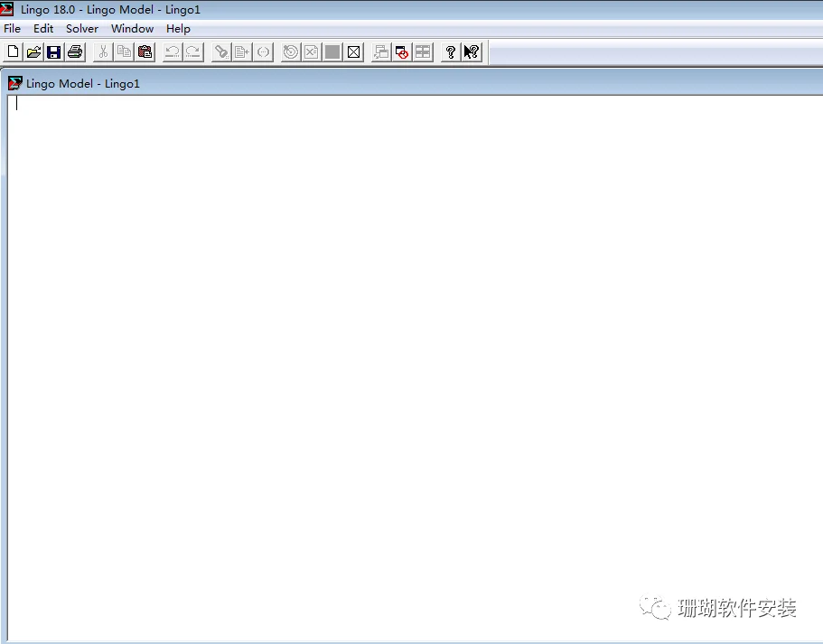Image resolution: width=823 pixels, height=644 pixels.
Task: Click inside the model editor text area
Action: pyautogui.click(x=415, y=368)
